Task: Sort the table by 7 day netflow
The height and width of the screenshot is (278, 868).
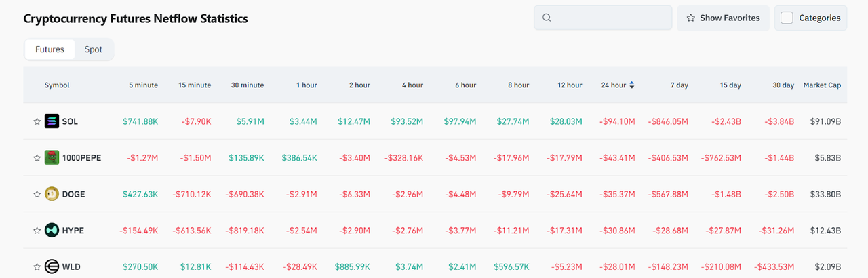Action: pos(679,85)
